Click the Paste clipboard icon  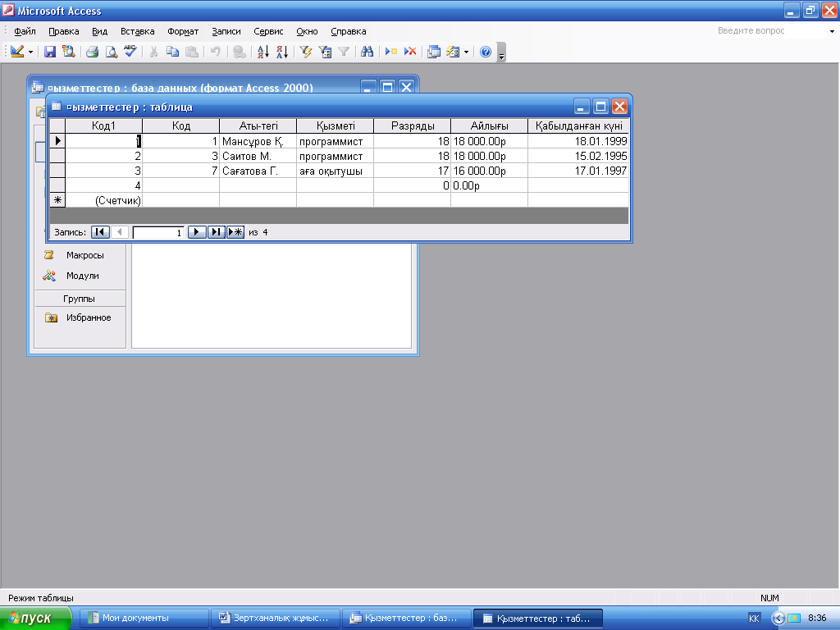coord(191,52)
